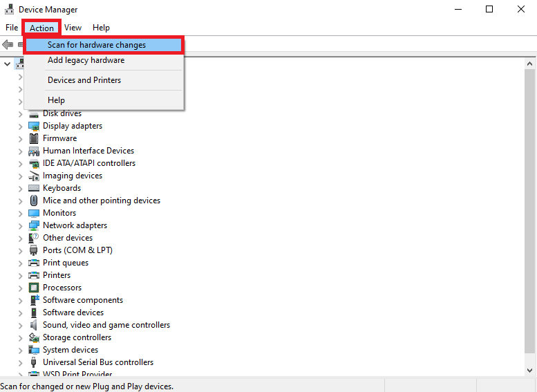Image resolution: width=537 pixels, height=392 pixels.
Task: Choose Devices and Printers
Action: [104, 80]
